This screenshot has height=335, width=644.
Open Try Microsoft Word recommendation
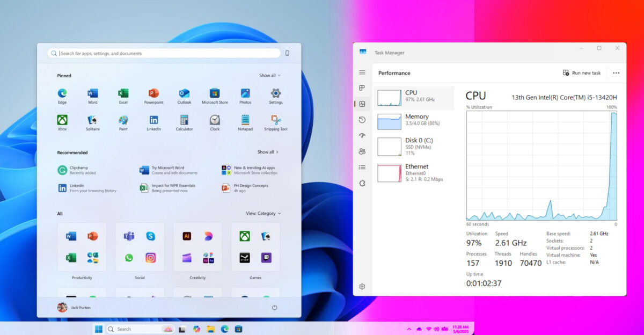point(170,170)
